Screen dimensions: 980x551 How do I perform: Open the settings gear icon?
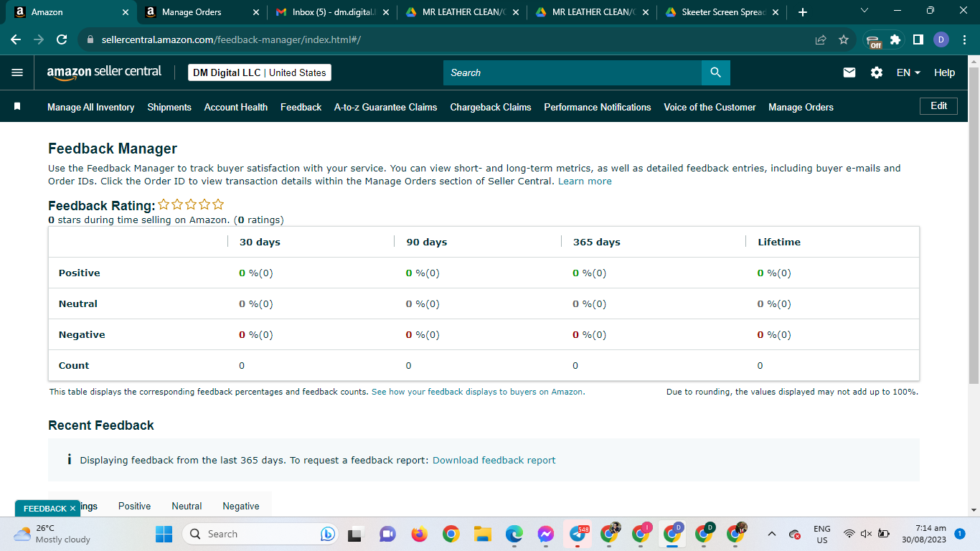tap(877, 72)
